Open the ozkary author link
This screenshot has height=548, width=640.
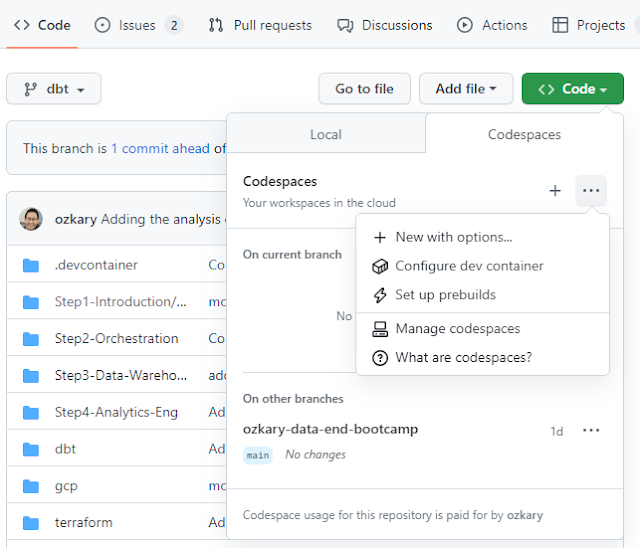(x=76, y=220)
